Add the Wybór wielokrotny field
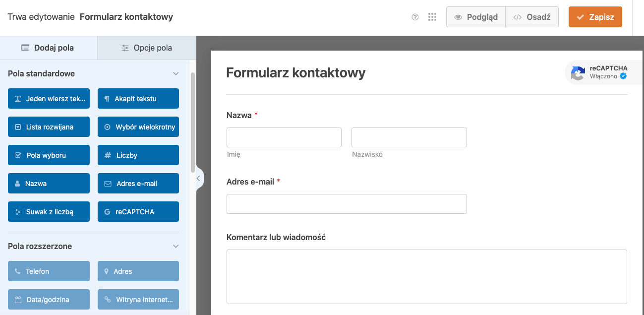 click(x=138, y=127)
